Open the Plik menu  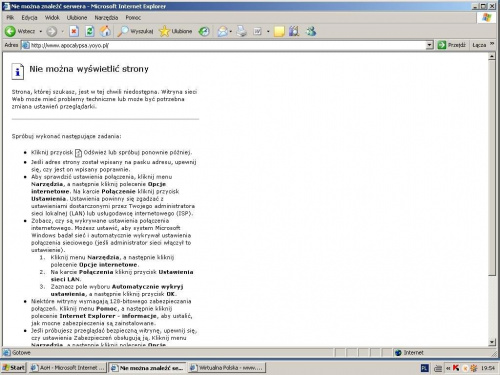click(x=10, y=17)
